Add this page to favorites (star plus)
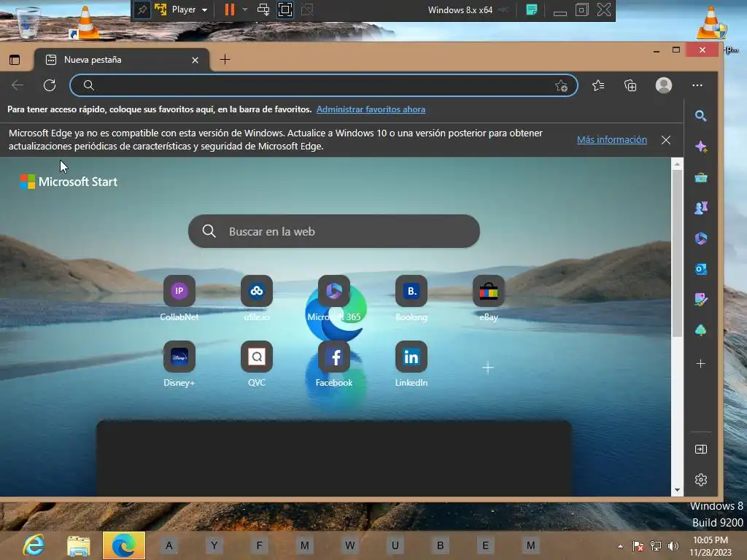The width and height of the screenshot is (747, 560). coord(561,86)
